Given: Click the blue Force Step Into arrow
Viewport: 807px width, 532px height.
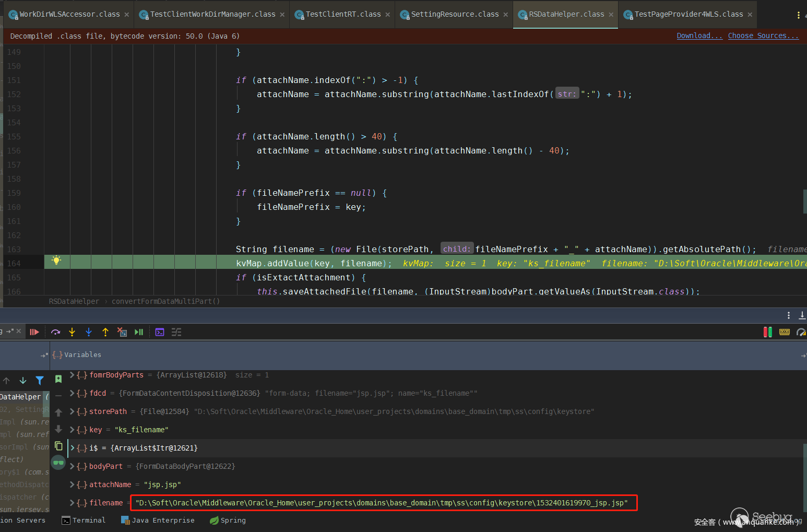Looking at the screenshot, I should click(89, 332).
